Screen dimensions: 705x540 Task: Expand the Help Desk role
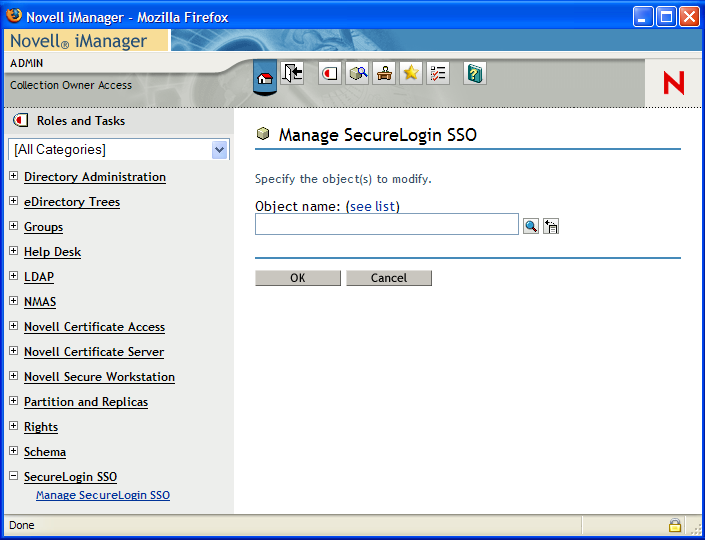point(14,250)
